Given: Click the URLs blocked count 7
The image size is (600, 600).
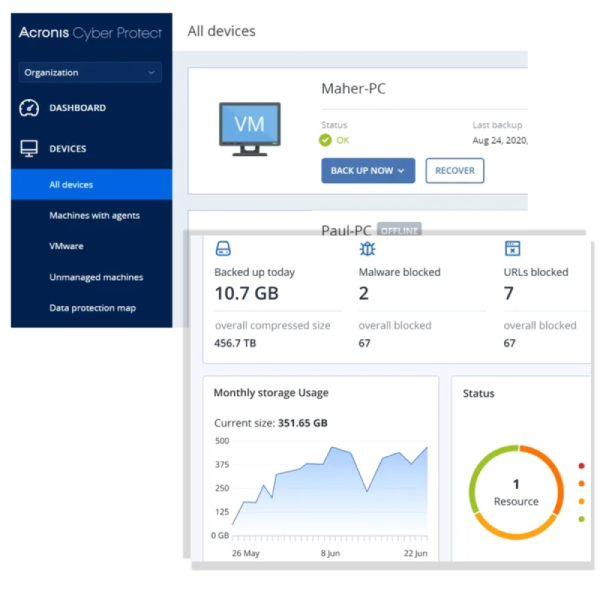Looking at the screenshot, I should click(x=508, y=293).
